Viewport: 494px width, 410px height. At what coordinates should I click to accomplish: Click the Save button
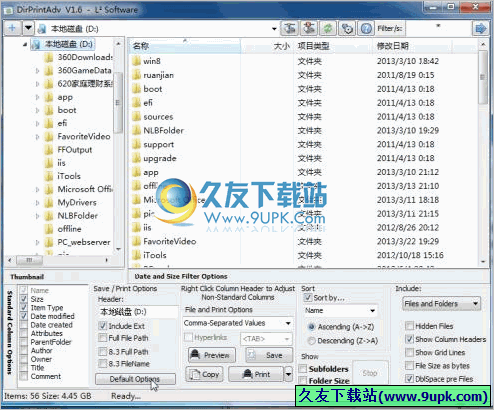(269, 355)
